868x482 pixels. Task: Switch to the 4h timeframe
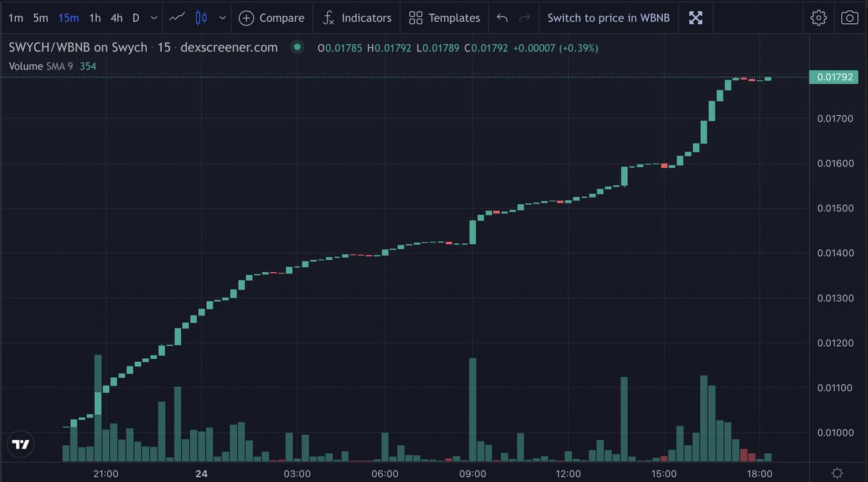pyautogui.click(x=116, y=17)
